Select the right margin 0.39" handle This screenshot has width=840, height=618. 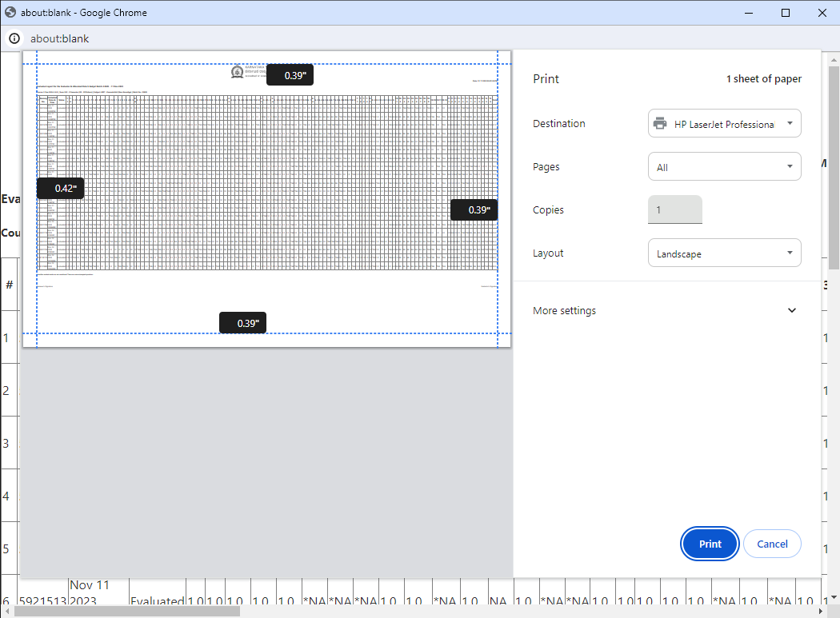tap(474, 209)
